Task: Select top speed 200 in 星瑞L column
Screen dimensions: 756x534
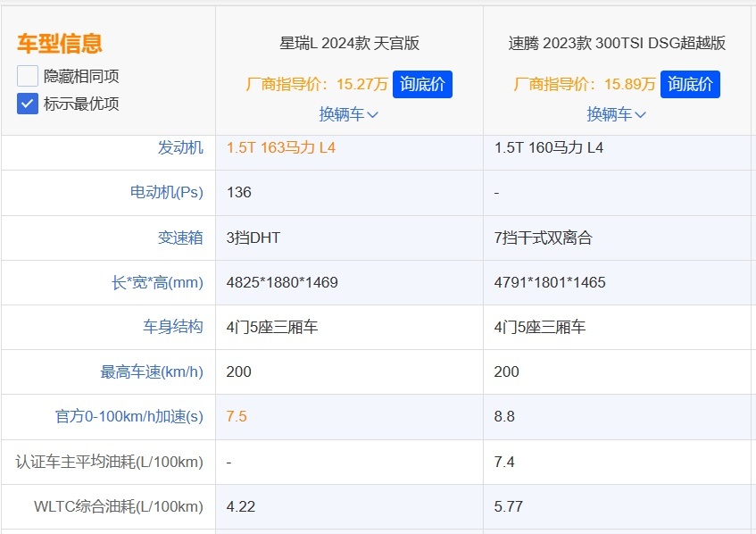Action: pos(239,371)
